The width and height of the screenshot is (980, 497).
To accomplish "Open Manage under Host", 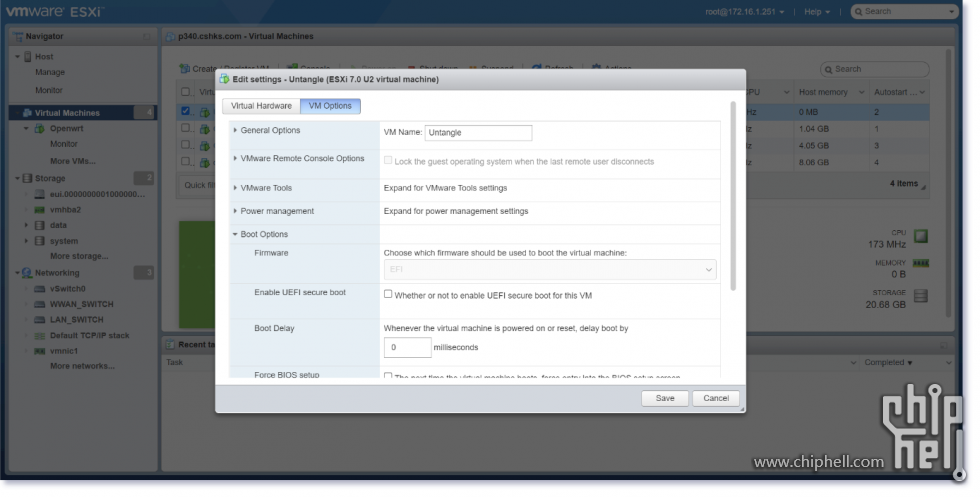I will coord(50,73).
